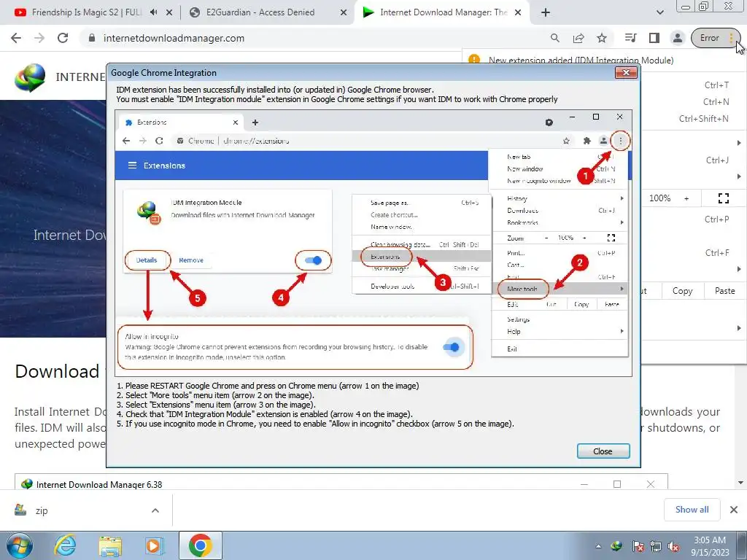Click the red X of the Google Chrome Integration dialog
This screenshot has height=560, width=747.
[626, 72]
